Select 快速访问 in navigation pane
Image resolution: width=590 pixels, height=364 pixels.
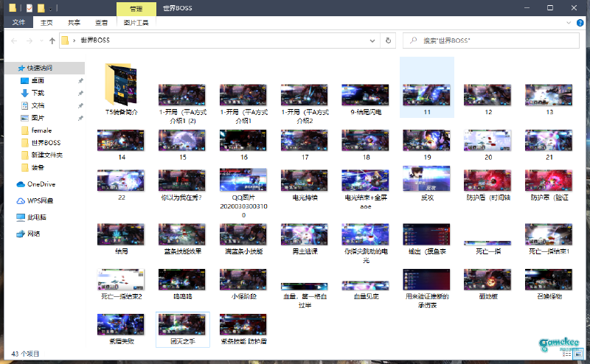click(x=44, y=68)
